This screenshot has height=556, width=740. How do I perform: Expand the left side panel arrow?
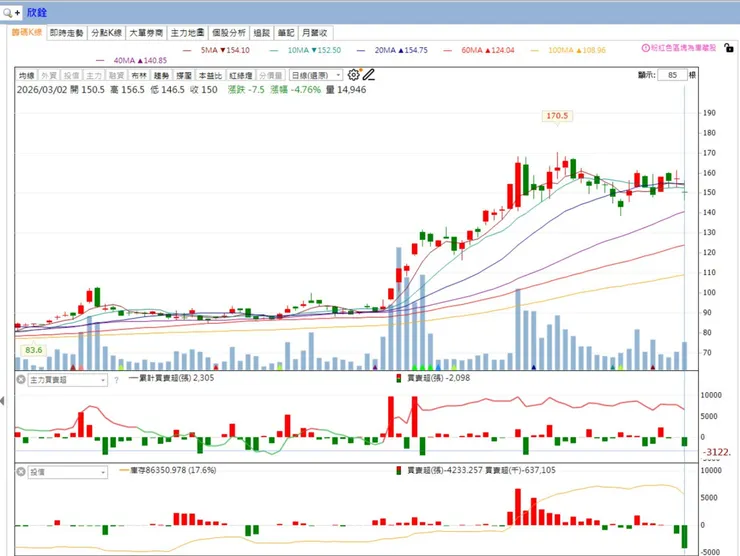[2, 401]
